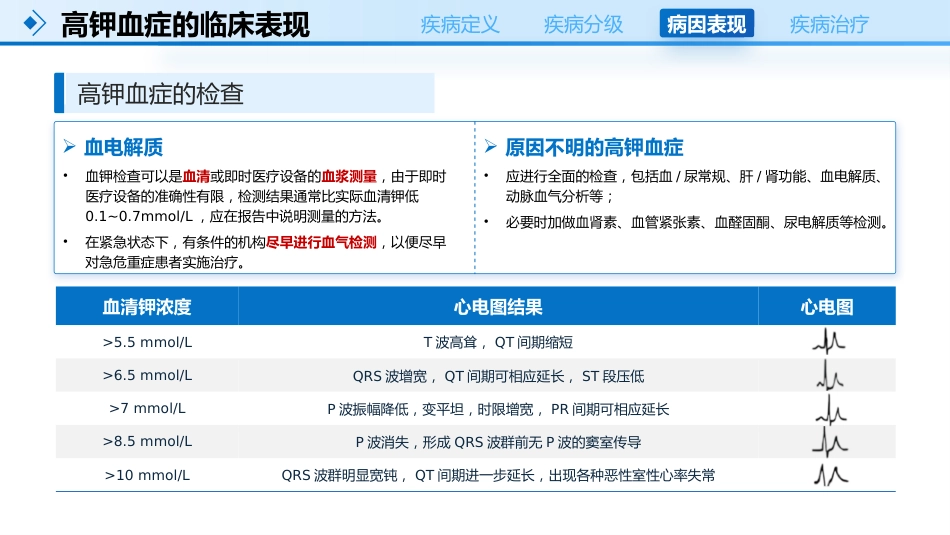Click the cell starting QRS 波增宽
This screenshot has width=950, height=535.
point(498,376)
